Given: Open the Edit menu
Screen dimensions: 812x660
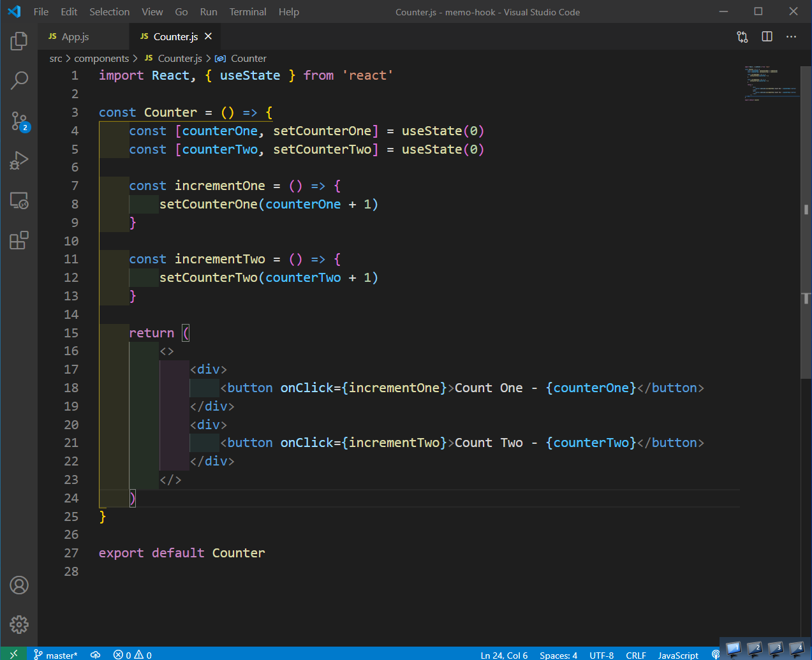Looking at the screenshot, I should [69, 11].
